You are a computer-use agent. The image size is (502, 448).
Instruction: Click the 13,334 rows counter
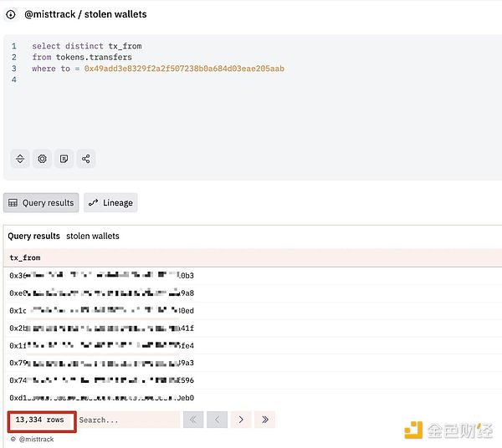pos(39,420)
